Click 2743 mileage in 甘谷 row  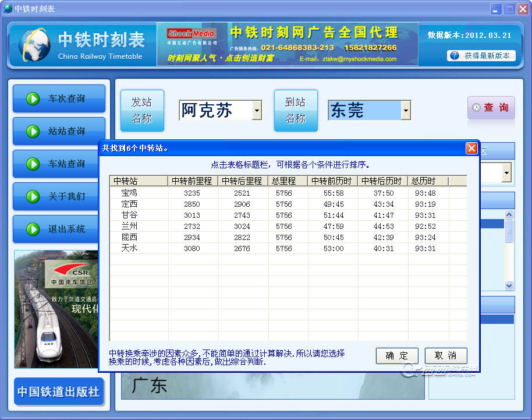tap(242, 216)
